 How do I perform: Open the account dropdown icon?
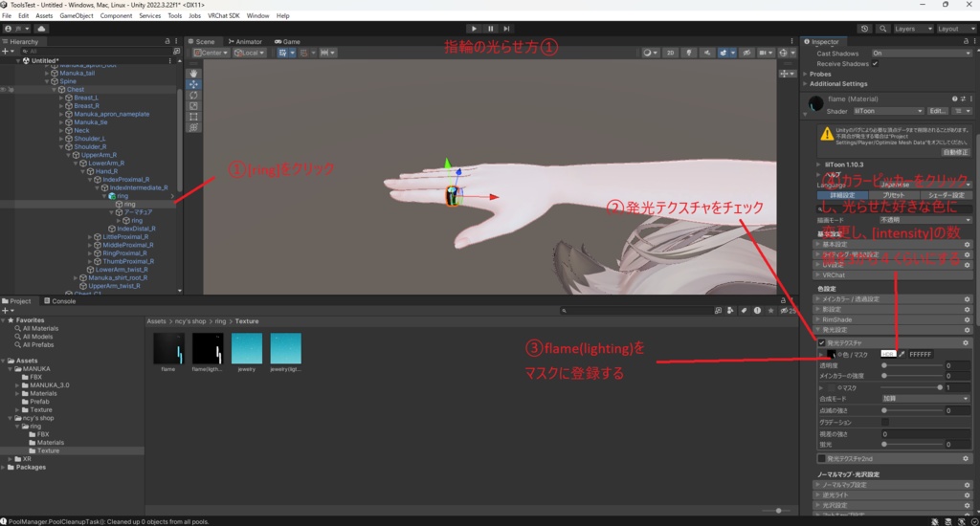click(x=17, y=29)
